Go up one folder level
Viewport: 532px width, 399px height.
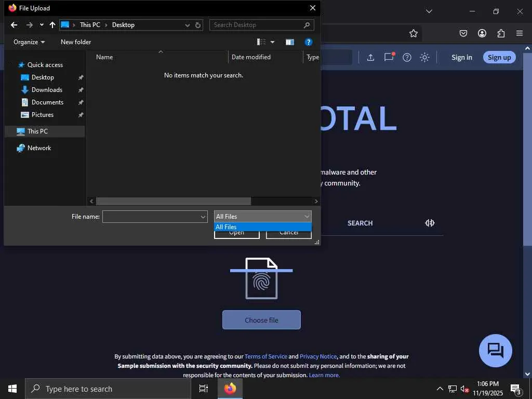click(52, 25)
